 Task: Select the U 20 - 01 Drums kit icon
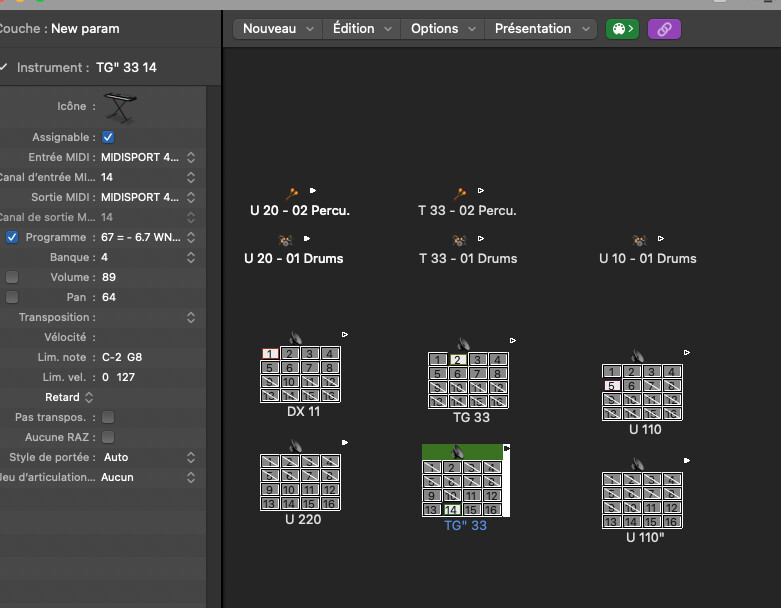[x=285, y=241]
